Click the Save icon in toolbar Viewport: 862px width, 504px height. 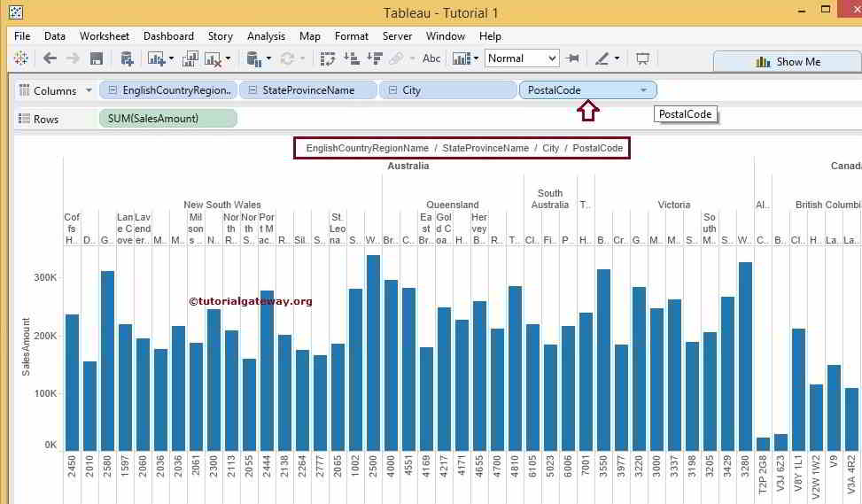point(97,58)
